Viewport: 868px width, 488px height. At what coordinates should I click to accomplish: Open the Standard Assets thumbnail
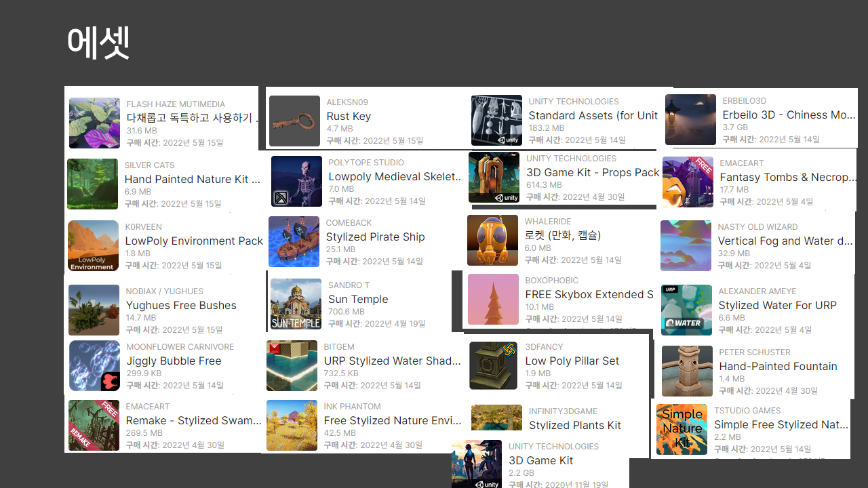(496, 121)
